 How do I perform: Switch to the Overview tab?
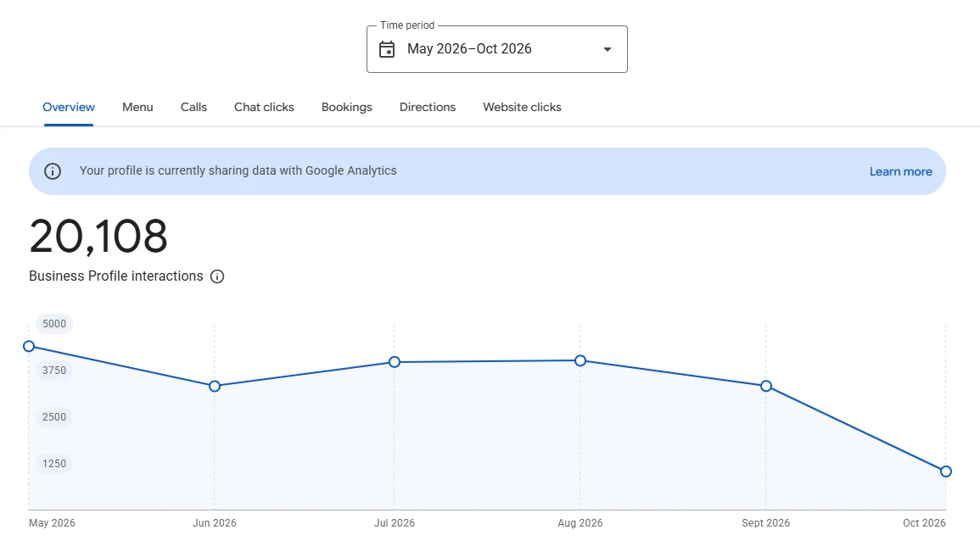[69, 108]
